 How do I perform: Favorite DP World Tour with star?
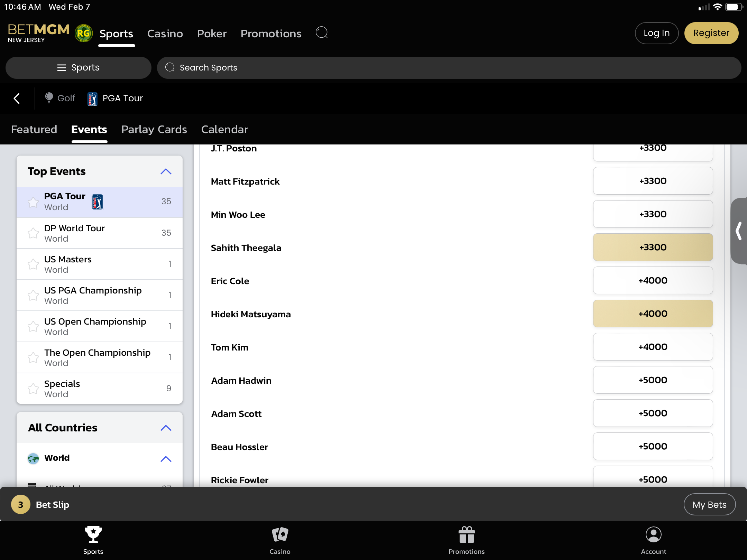pyautogui.click(x=33, y=233)
